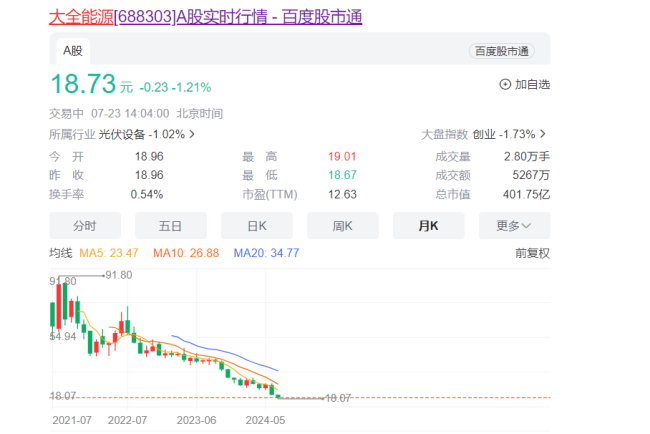Switch to the 月K chart tab
Image resolution: width=650 pixels, height=434 pixels.
pyautogui.click(x=429, y=225)
